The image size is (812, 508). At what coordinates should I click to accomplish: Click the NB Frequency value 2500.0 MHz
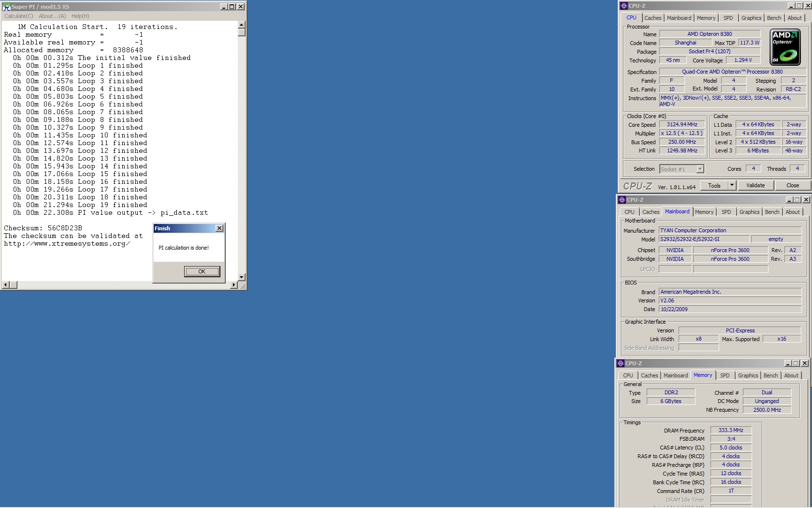[x=767, y=410]
